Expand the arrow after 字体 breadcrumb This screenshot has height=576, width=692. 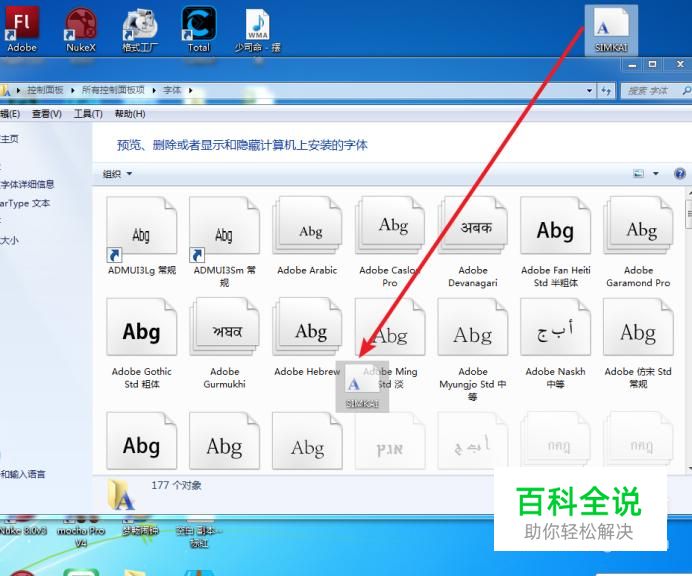pyautogui.click(x=191, y=90)
